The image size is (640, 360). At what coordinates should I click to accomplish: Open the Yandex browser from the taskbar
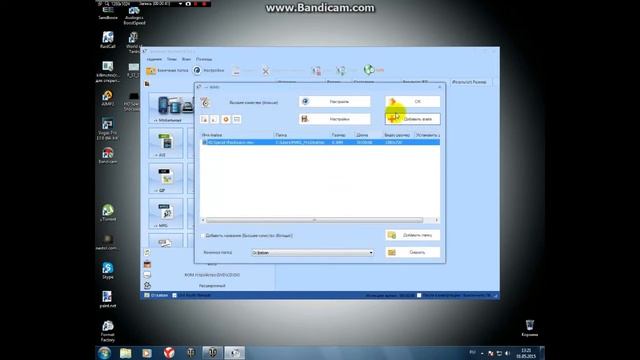[169, 353]
